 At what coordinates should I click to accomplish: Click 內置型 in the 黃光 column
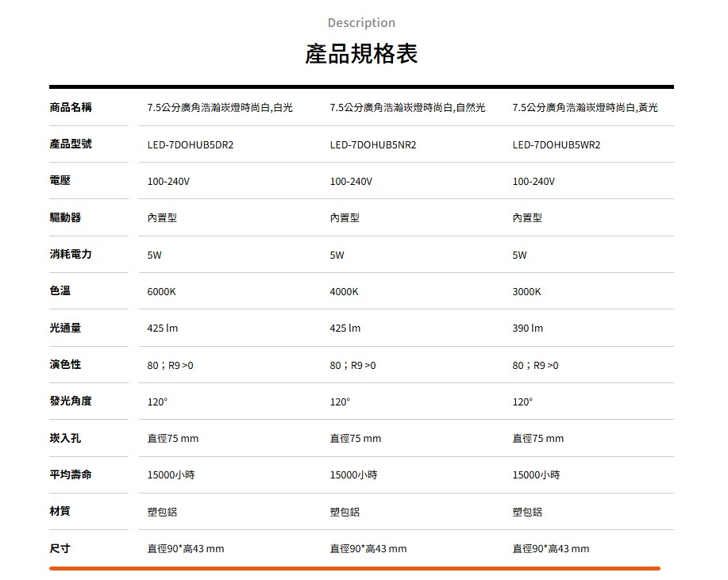pos(527,217)
